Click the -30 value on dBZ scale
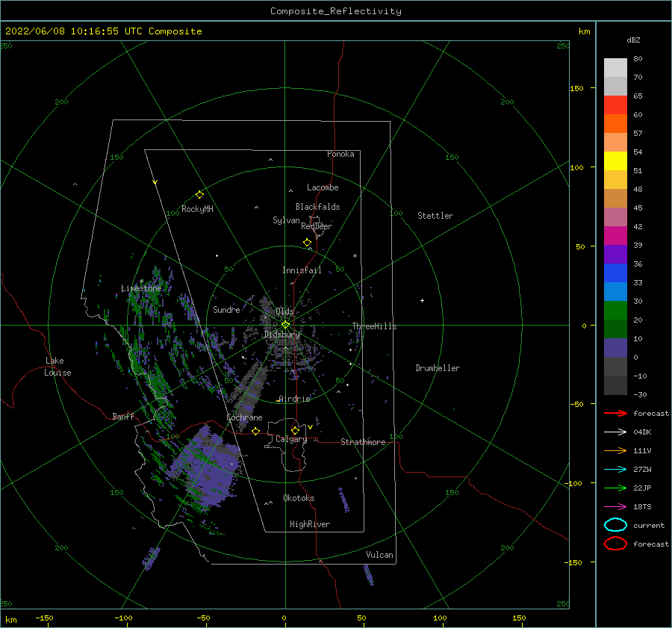Viewport: 672px width, 628px height. coord(641,394)
